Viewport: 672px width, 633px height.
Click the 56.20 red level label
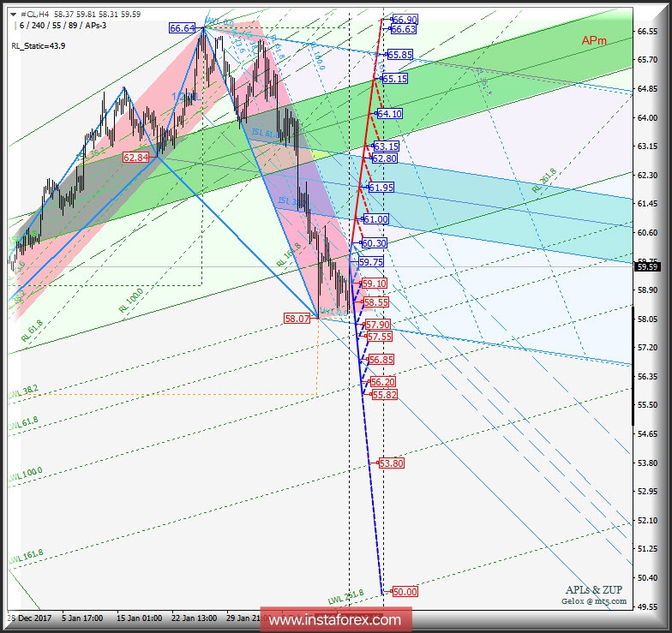coord(382,382)
